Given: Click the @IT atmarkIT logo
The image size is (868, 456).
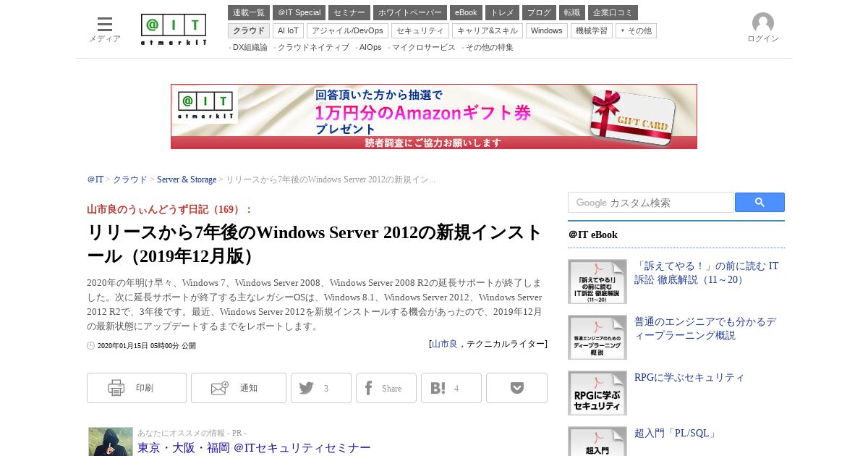Looking at the screenshot, I should [174, 30].
